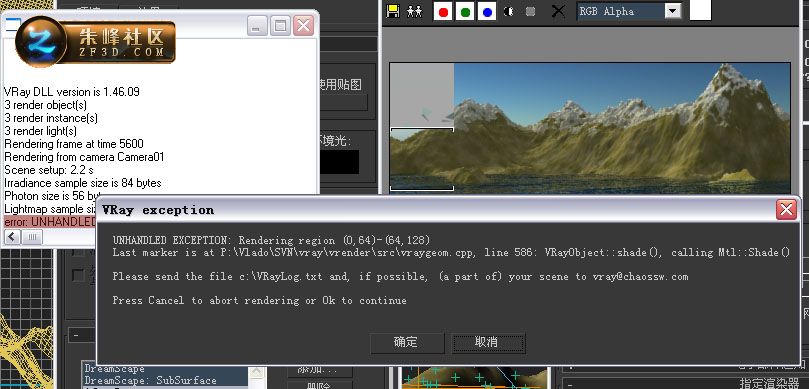This screenshot has width=809, height=389.
Task: Click the white color swatch beside RGB Alpha
Action: coord(700,10)
